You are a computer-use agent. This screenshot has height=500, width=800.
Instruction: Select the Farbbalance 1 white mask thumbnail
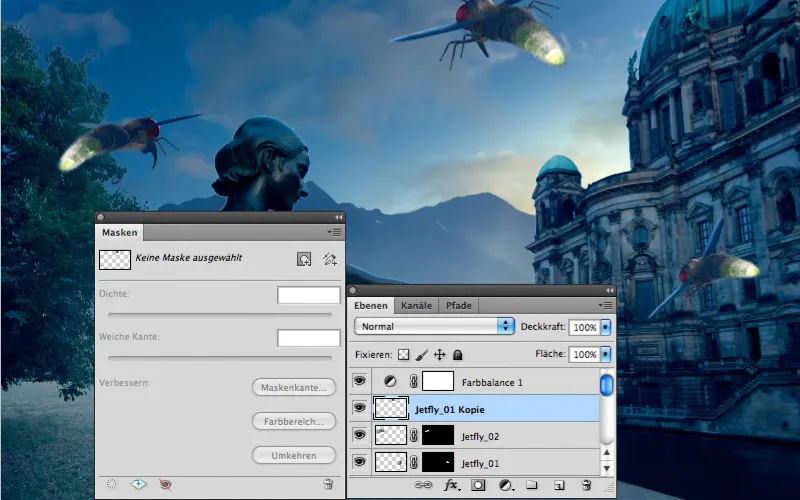(438, 381)
